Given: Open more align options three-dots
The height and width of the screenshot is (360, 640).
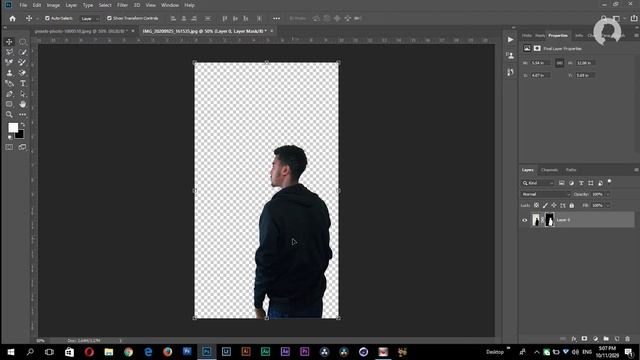Looking at the screenshot, I should [276, 18].
